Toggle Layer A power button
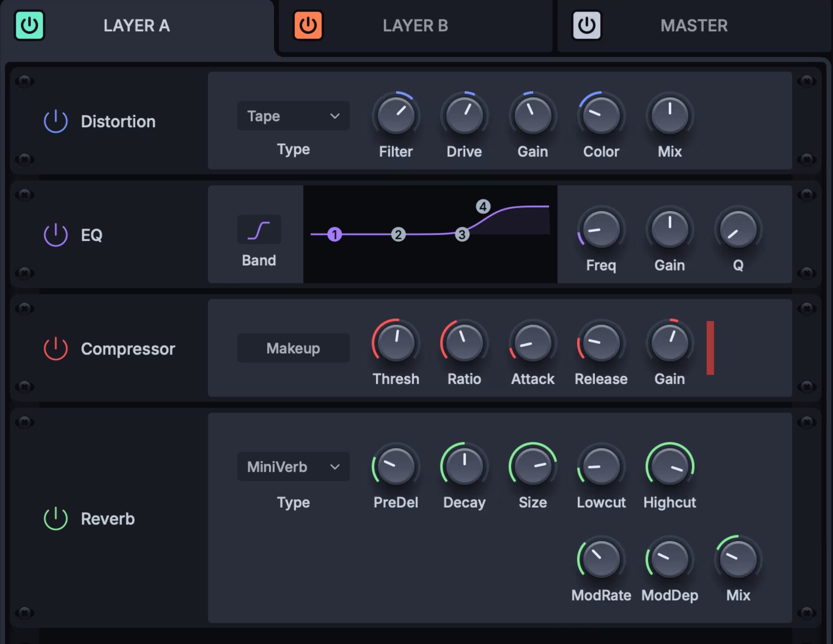This screenshot has height=644, width=833. [30, 26]
